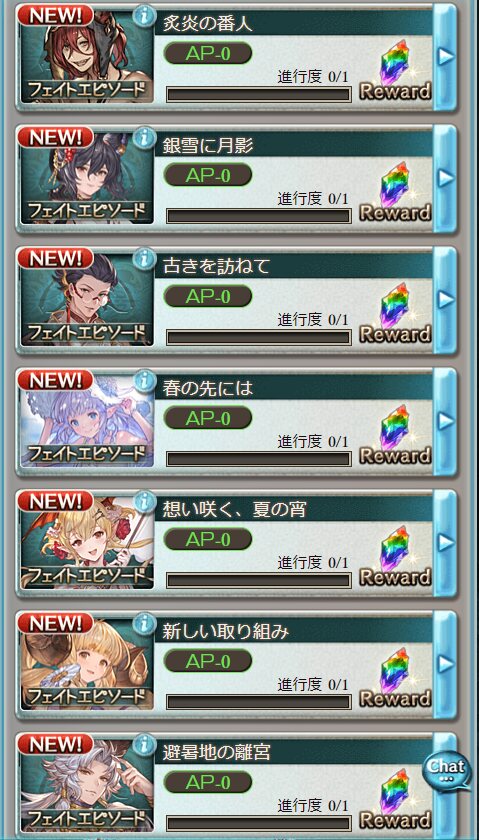
Task: Select the 新しい取り組み episode title
Action: [226, 631]
